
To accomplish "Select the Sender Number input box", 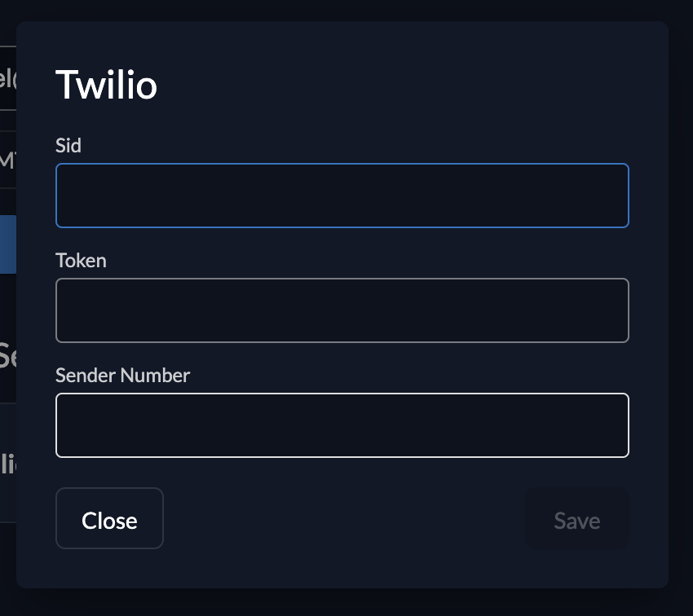I will 342,425.
